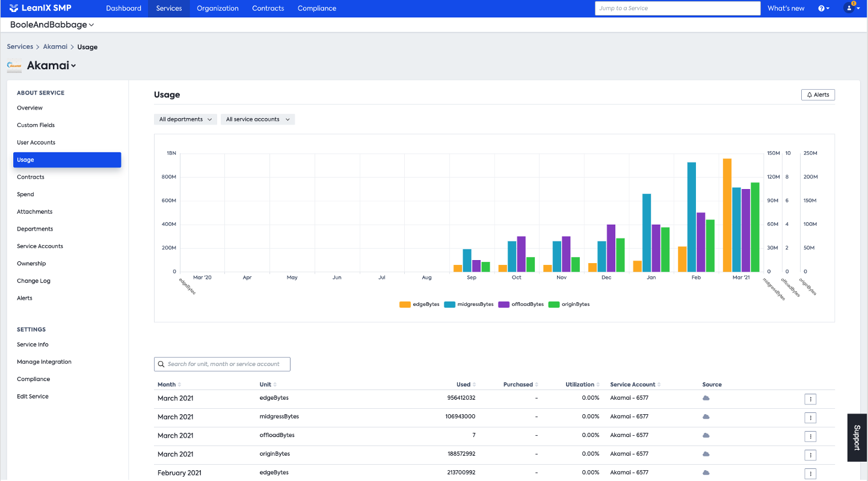This screenshot has width=868, height=481.
Task: Open Overview in sidebar
Action: click(x=30, y=108)
